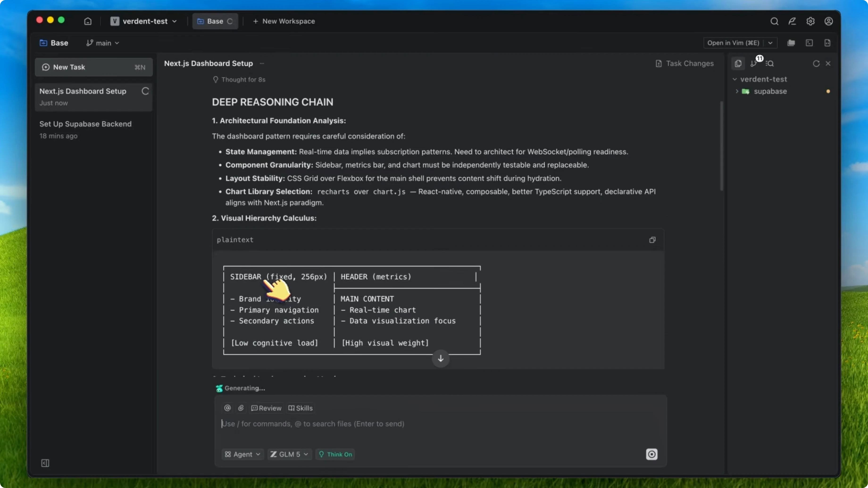
Task: Disable the Think On mode
Action: point(335,454)
